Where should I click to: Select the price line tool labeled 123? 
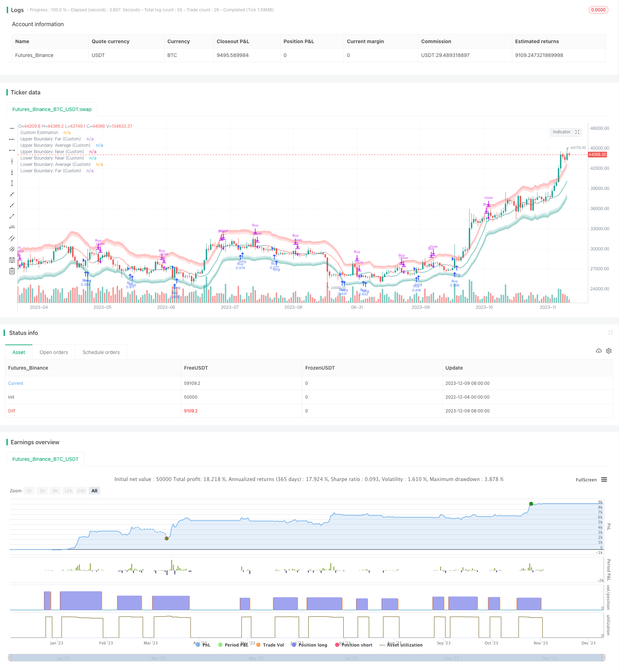coord(12,227)
